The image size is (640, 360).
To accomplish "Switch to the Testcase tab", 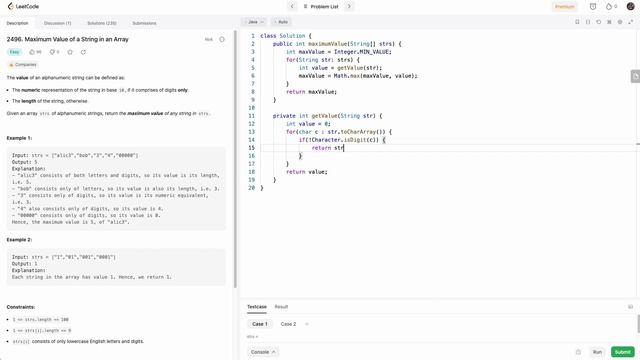I will (257, 307).
